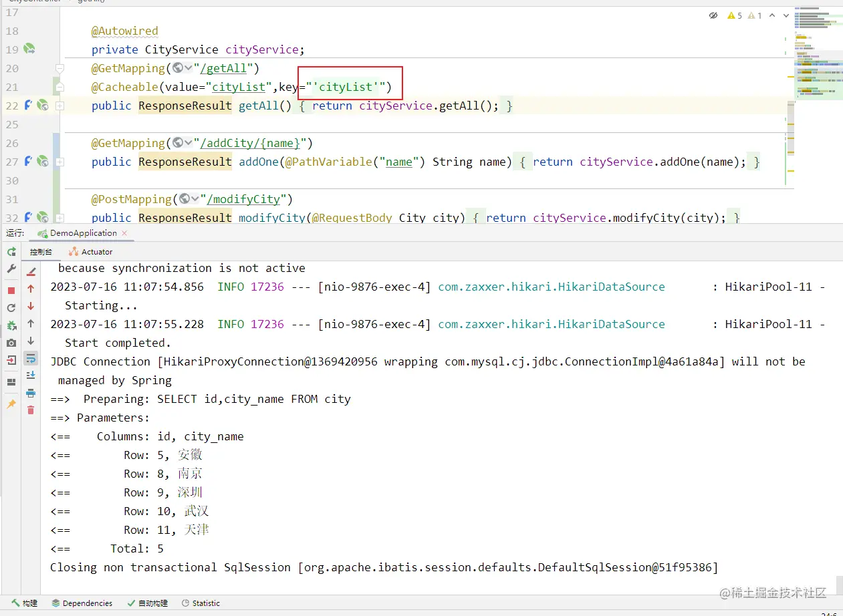843x616 pixels.
Task: Go to next highlighted error with down chevron
Action: point(786,15)
